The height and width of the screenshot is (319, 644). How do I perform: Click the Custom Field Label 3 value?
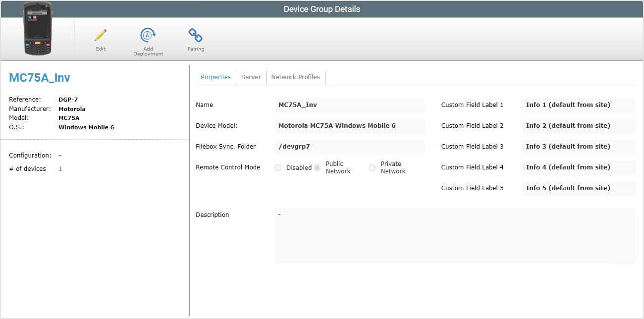[579, 147]
